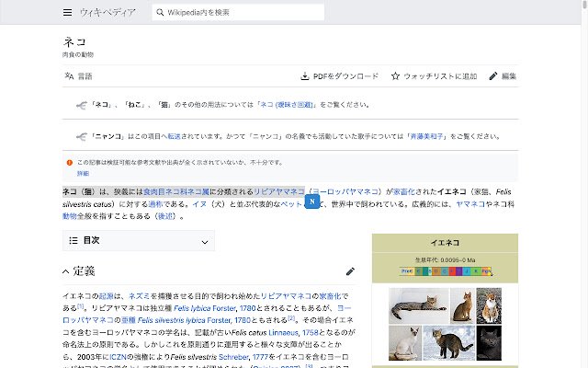Focus the Wikipedia内を検索 search field
The image size is (588, 368).
click(x=238, y=12)
